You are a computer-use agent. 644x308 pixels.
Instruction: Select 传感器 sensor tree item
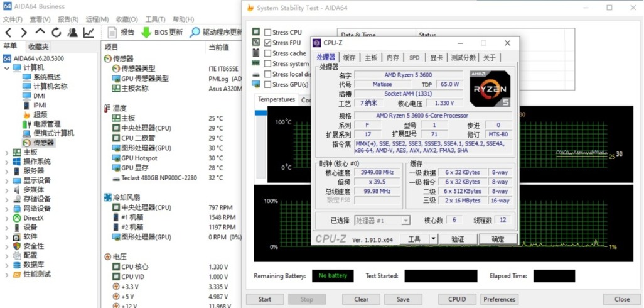point(43,143)
